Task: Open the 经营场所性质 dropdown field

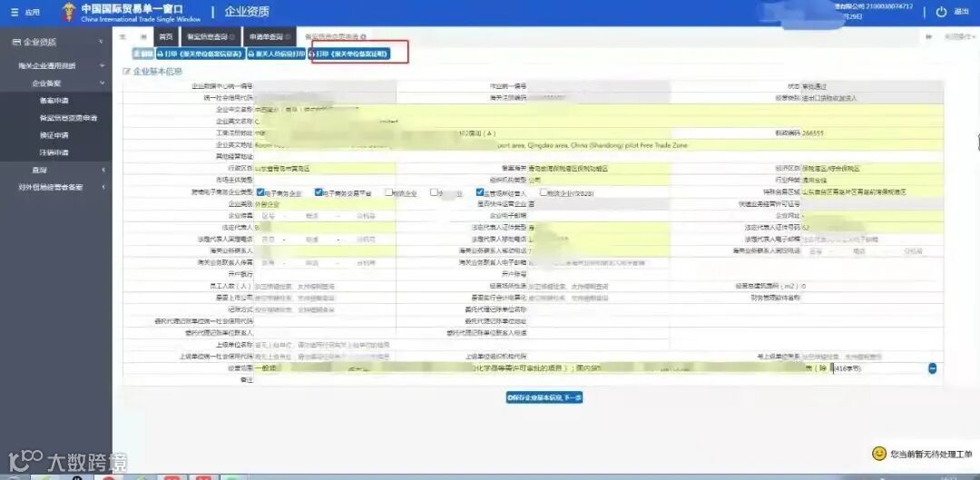Action: (598, 286)
